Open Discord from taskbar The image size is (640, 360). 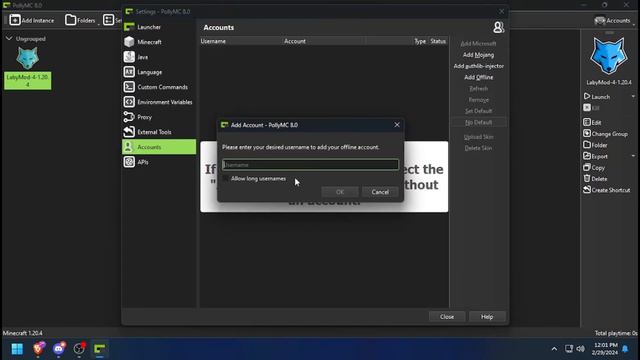point(59,349)
